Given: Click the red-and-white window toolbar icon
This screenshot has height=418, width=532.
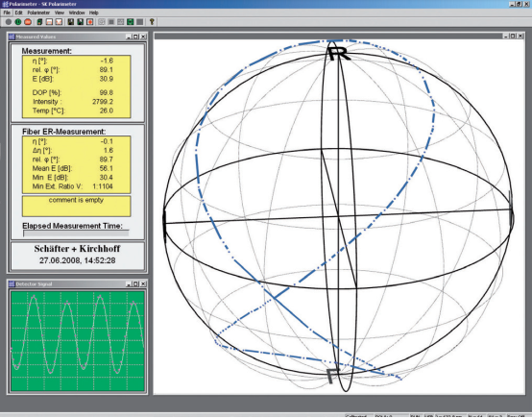Looking at the screenshot, I should (49, 22).
